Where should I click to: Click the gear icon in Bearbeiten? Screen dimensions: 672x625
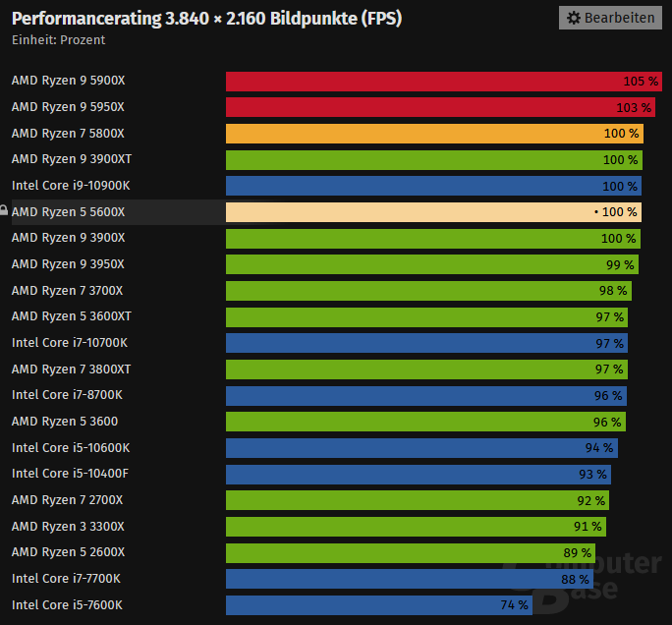click(x=574, y=18)
